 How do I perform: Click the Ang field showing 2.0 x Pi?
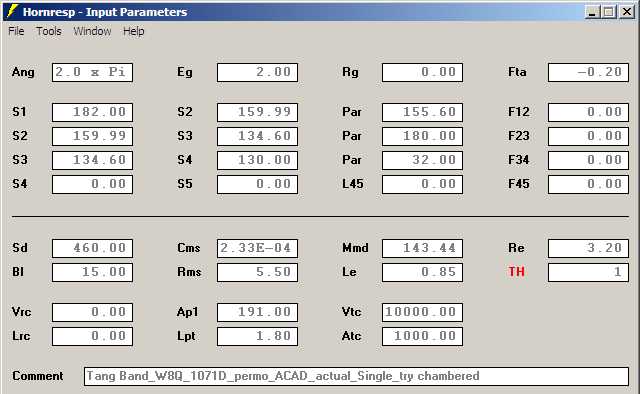(x=92, y=72)
